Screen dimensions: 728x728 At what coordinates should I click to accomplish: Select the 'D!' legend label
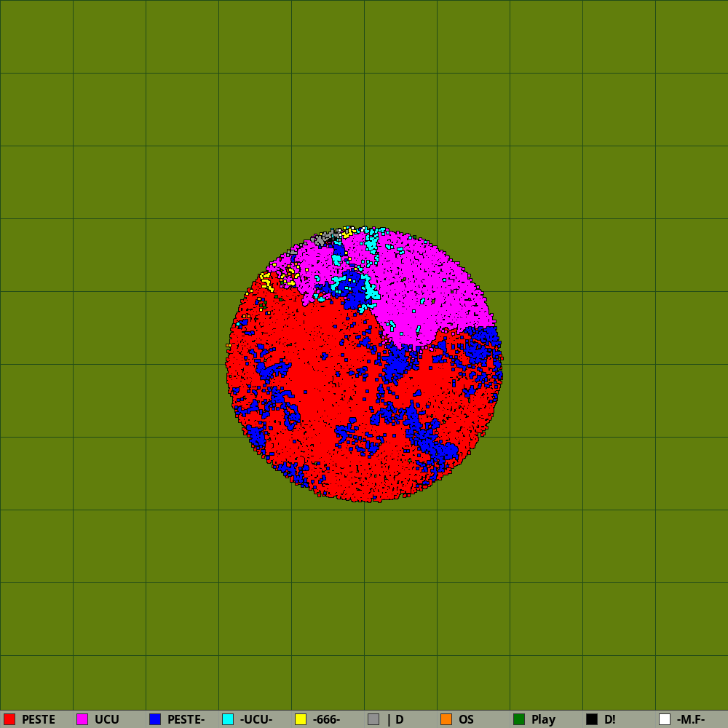pos(610,720)
